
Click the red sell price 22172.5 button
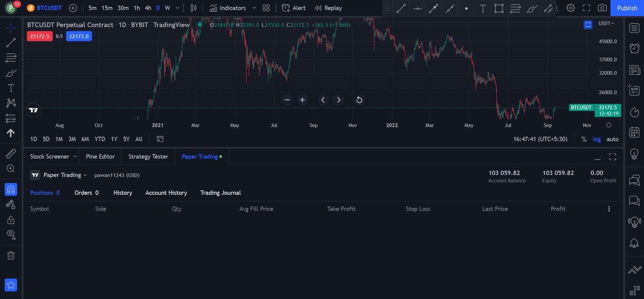[39, 36]
